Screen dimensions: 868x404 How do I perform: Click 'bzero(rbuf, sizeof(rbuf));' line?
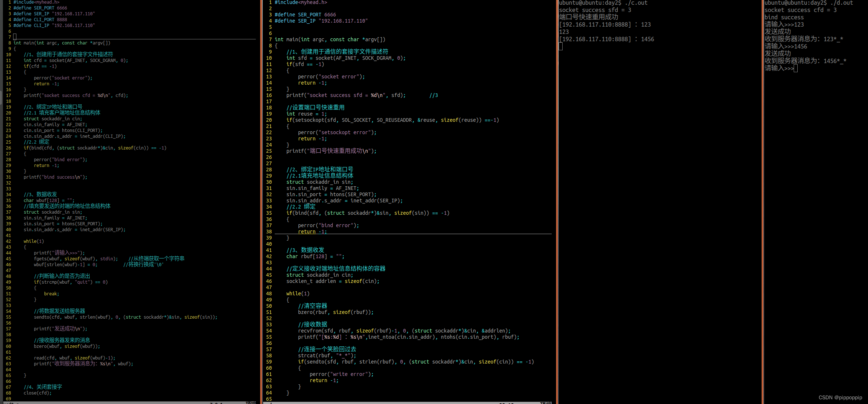click(336, 312)
